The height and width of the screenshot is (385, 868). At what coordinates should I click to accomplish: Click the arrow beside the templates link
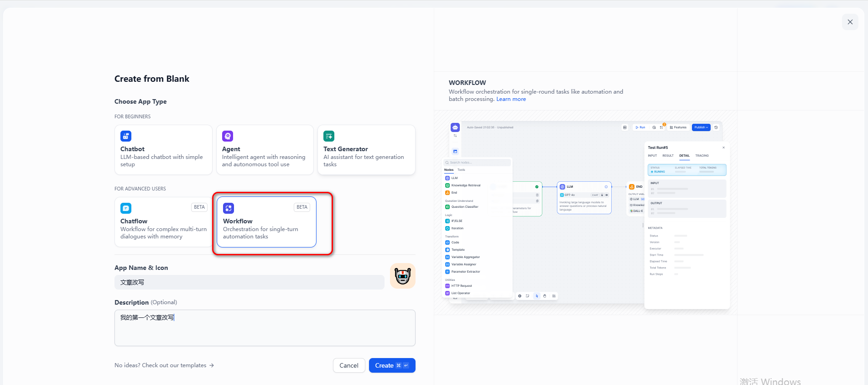212,365
